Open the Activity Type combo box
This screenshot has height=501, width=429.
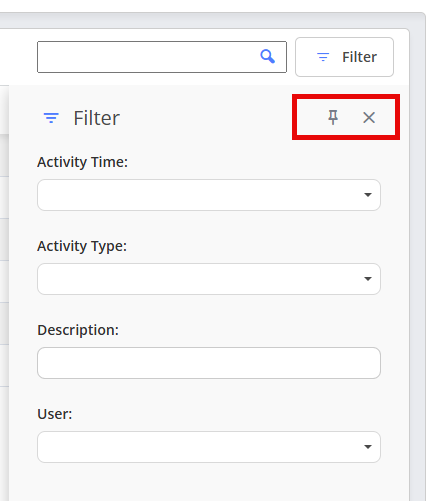pos(209,279)
